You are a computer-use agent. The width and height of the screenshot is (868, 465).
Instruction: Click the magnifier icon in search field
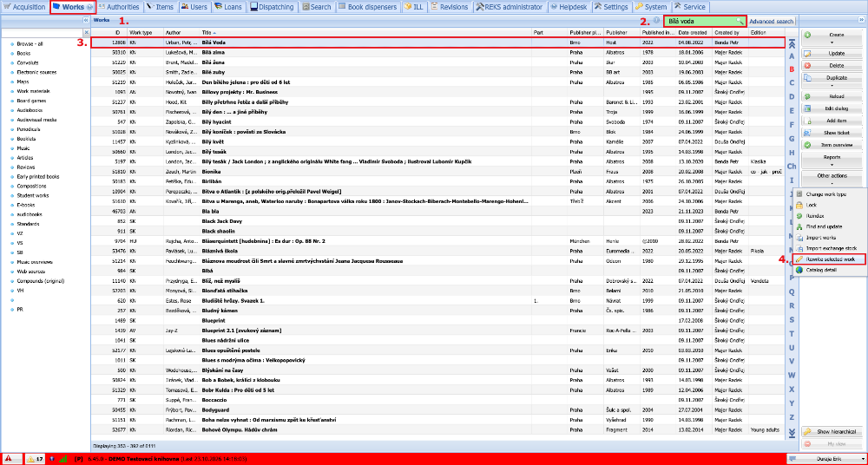739,21
